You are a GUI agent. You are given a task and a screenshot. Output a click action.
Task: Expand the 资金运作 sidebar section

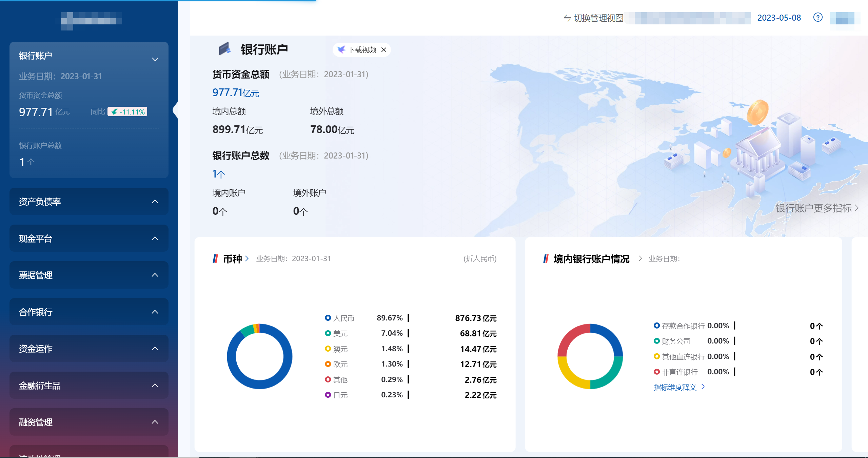click(x=155, y=349)
